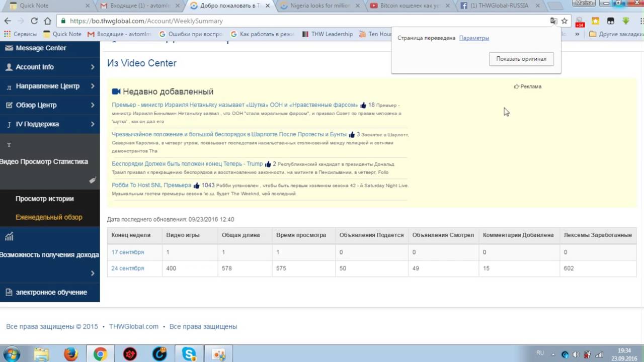Image resolution: width=644 pixels, height=362 pixels.
Task: Open Ошибки при воспро bookmark
Action: click(191, 34)
